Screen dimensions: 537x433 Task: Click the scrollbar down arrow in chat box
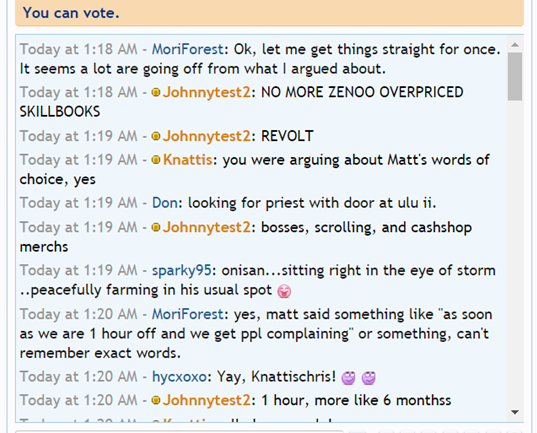[x=515, y=412]
